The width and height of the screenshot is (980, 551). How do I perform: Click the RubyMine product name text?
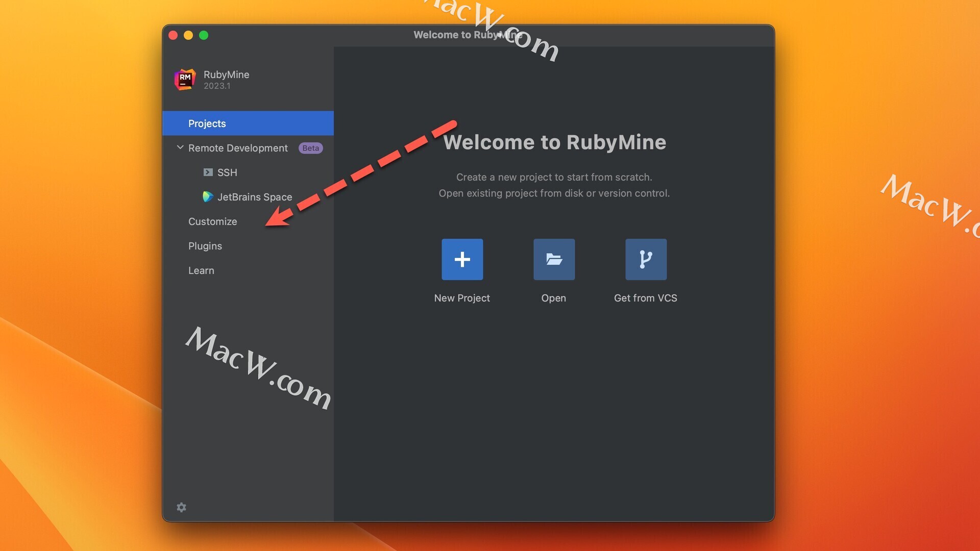(227, 74)
